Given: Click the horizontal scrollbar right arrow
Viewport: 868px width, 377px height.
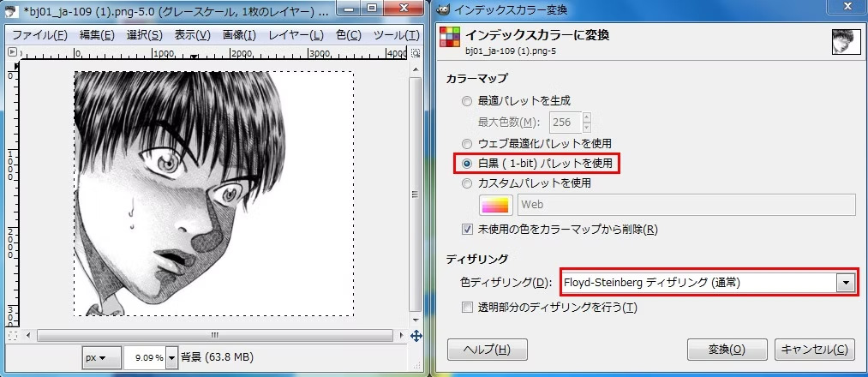Looking at the screenshot, I should coord(401,336).
